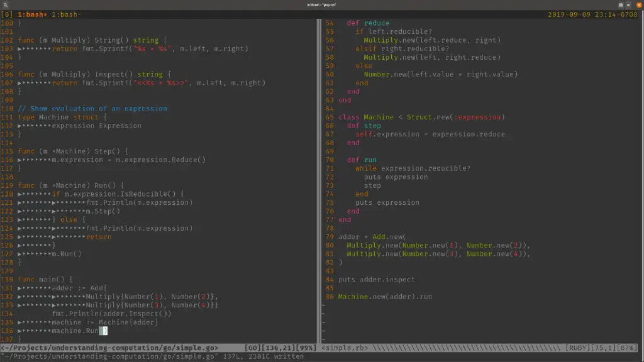Click 'fmt.Println(adder.Inspect())' on line 134
The height and width of the screenshot is (362, 644).
pyautogui.click(x=112, y=314)
